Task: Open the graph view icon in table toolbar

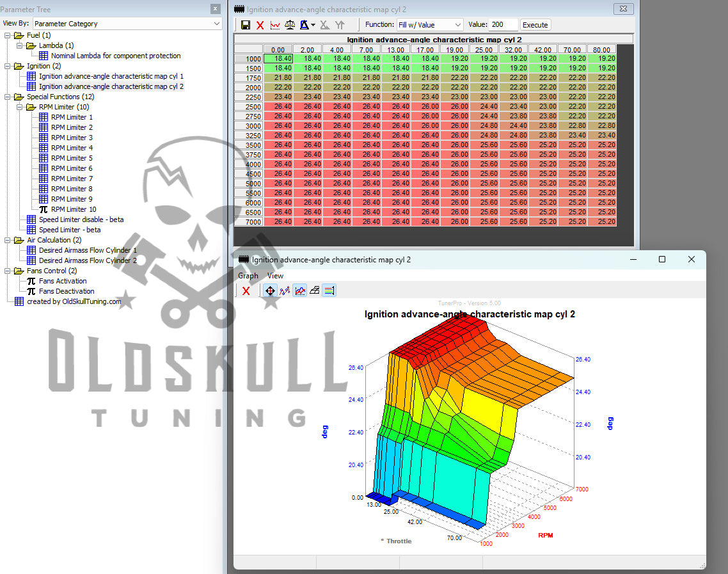Action: point(275,25)
